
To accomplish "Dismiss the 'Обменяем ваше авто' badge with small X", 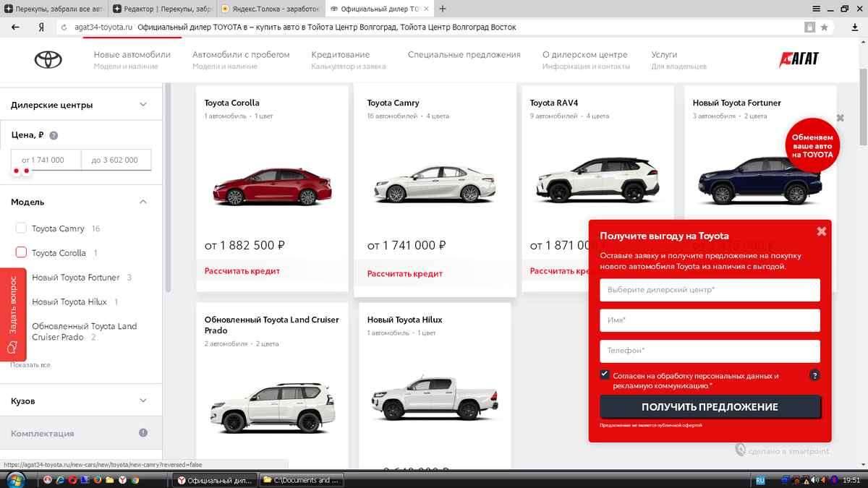I will click(x=841, y=118).
